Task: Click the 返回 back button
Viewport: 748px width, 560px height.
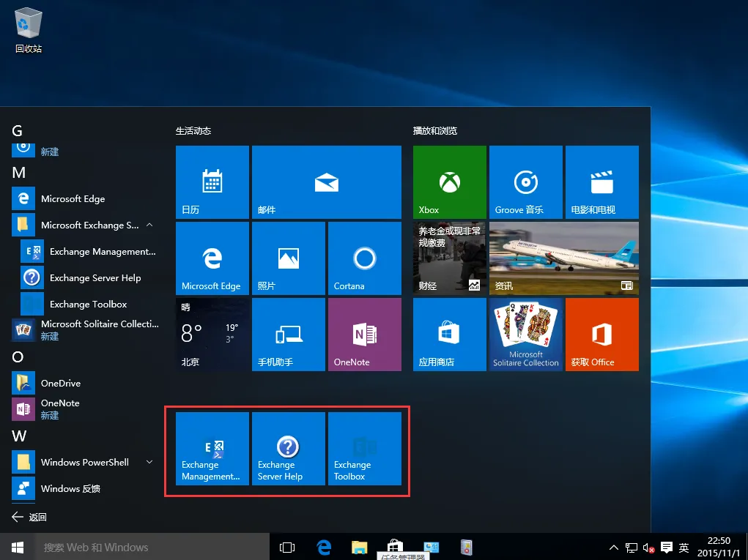Action: 29,517
